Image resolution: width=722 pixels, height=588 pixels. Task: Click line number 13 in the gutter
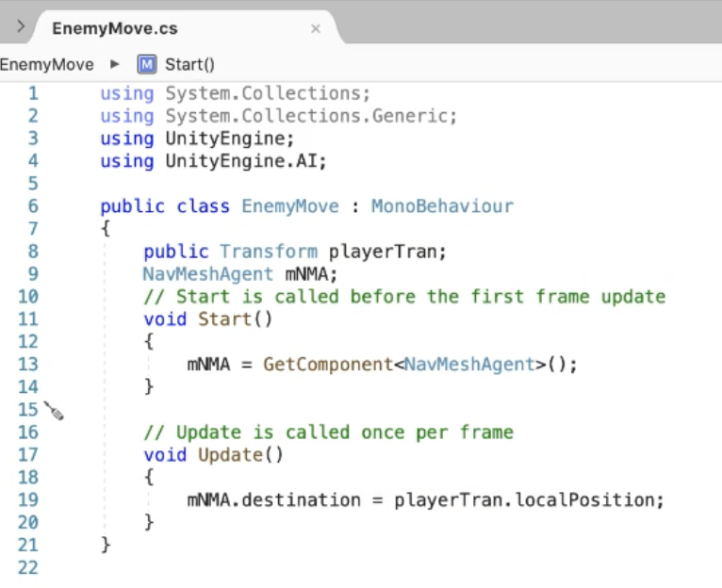coord(28,365)
